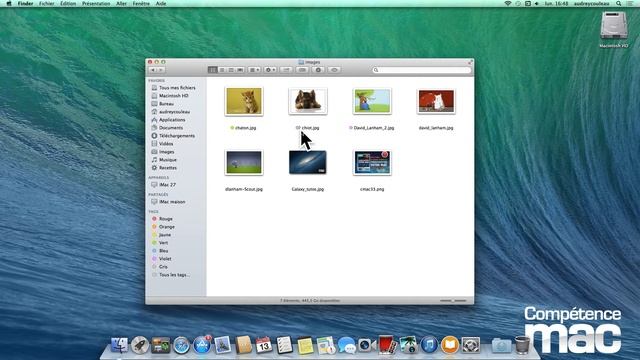The image size is (640, 360).
Task: Select the David_Lanham_2.jpg thumbnail
Action: coord(372,101)
